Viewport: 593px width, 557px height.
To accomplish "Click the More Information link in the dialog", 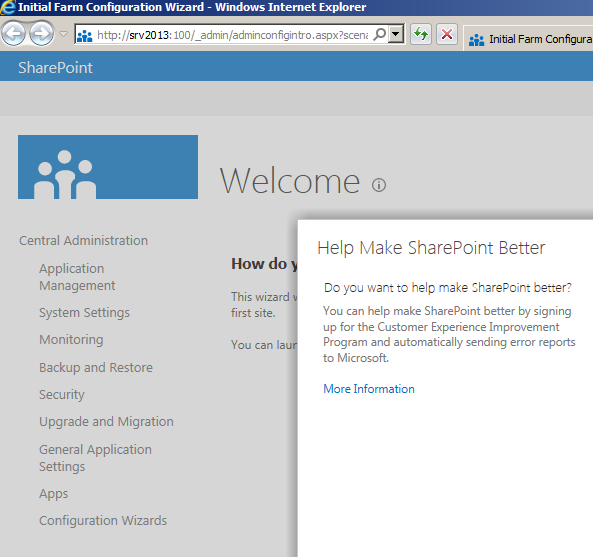I will [369, 389].
